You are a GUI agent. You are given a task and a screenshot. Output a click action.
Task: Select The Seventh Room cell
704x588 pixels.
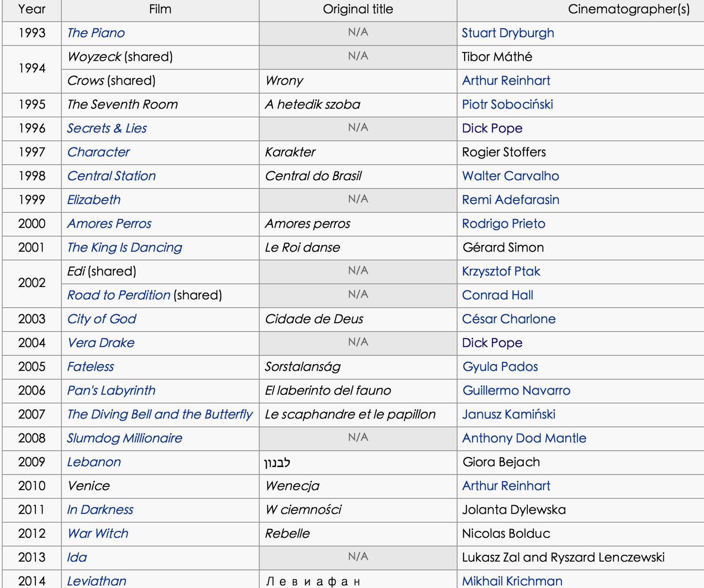(160, 105)
